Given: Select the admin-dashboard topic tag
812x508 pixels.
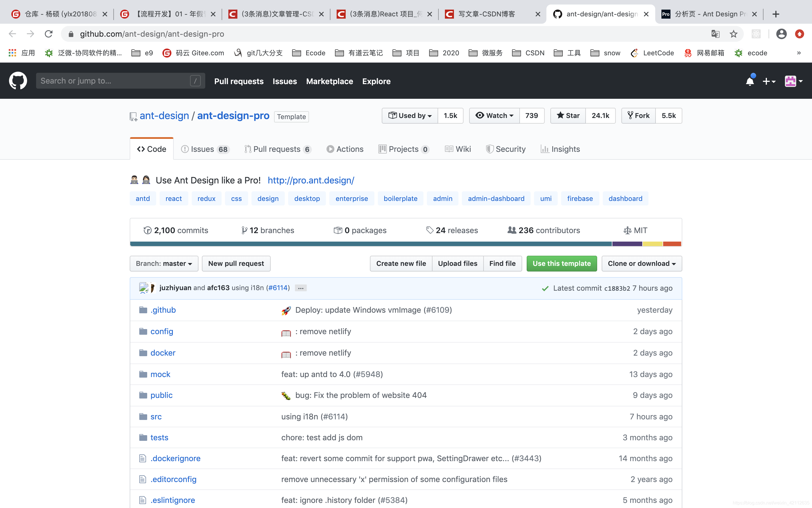Looking at the screenshot, I should pos(496,199).
